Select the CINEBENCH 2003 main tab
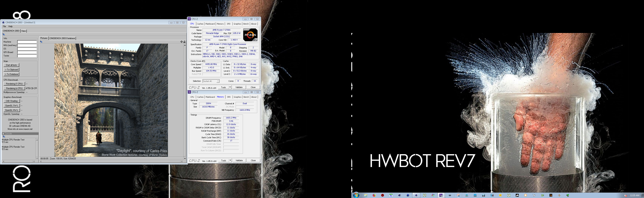Viewport: 644px width, 198px height. pos(11,31)
